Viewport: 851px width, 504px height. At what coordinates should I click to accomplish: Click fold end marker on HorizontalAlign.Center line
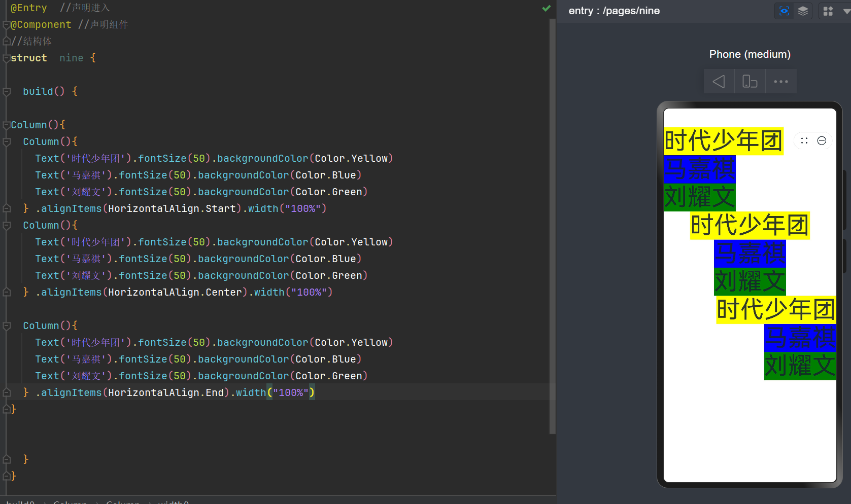tap(7, 292)
